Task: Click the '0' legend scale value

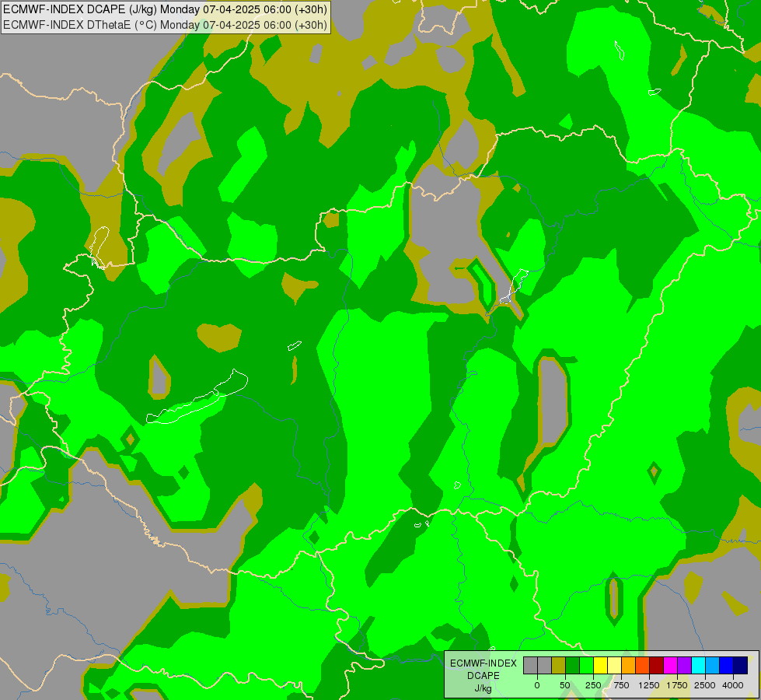Action: click(x=537, y=685)
